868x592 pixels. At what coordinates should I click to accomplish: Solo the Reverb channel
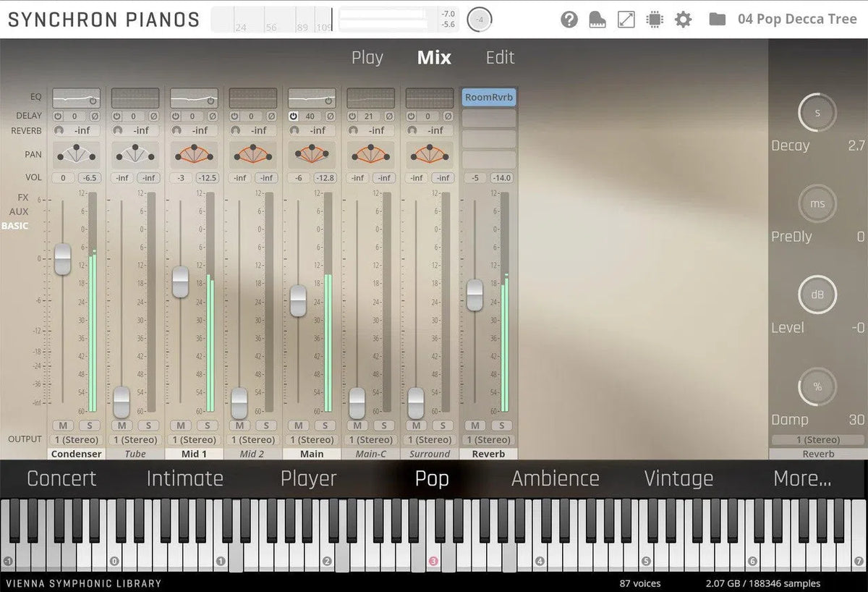pos(501,426)
